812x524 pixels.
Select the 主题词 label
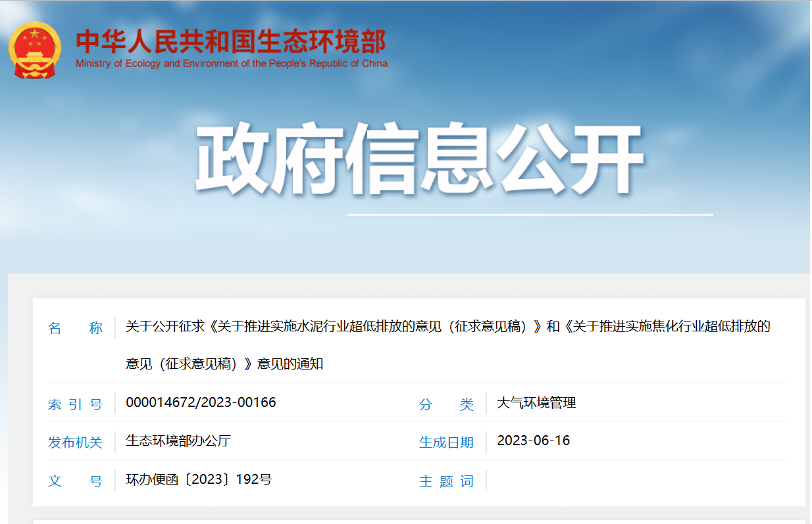tap(446, 481)
